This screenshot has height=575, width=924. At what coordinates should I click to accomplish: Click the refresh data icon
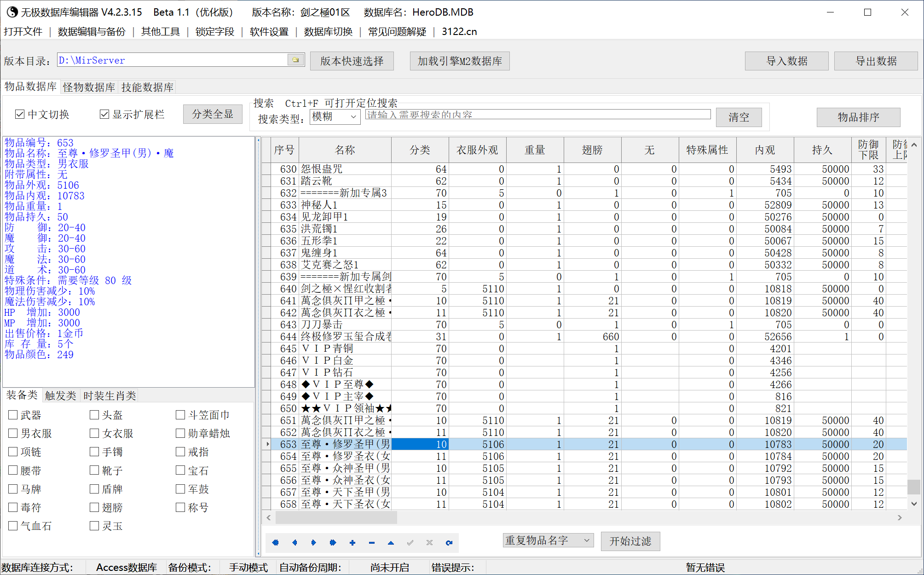449,543
